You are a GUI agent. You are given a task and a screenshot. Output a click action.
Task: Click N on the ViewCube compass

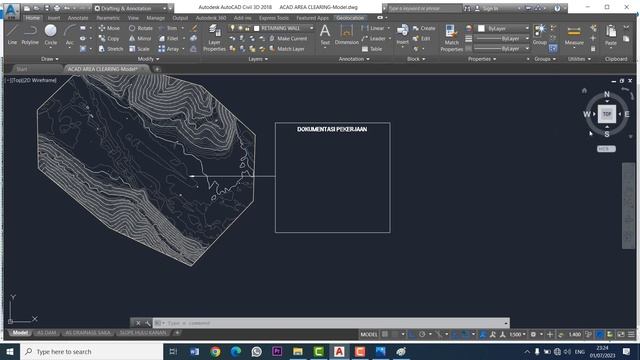(607, 94)
